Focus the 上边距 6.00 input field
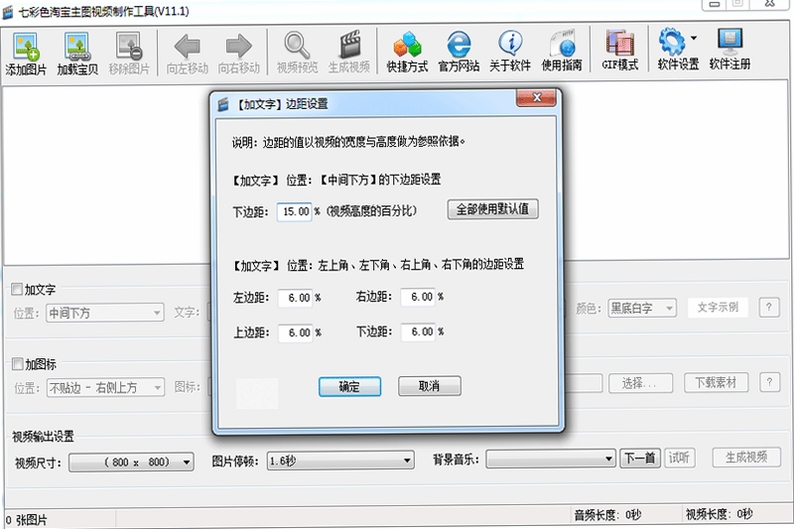 coord(295,333)
